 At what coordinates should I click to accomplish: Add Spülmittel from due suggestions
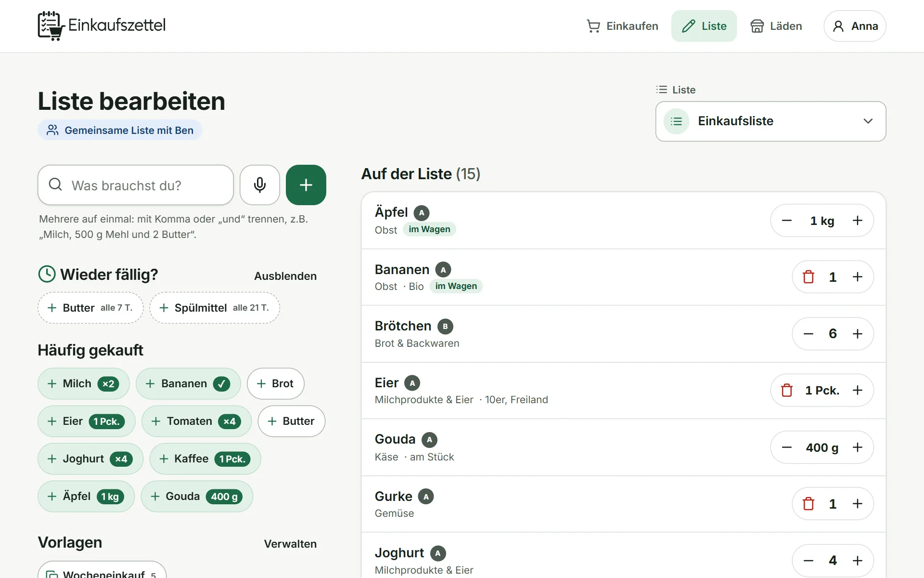[215, 308]
